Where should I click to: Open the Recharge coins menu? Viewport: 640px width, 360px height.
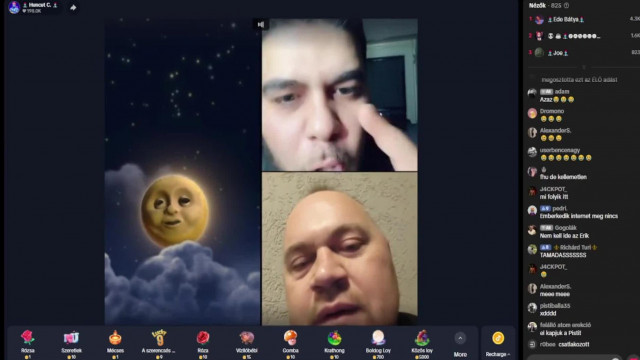click(498, 344)
